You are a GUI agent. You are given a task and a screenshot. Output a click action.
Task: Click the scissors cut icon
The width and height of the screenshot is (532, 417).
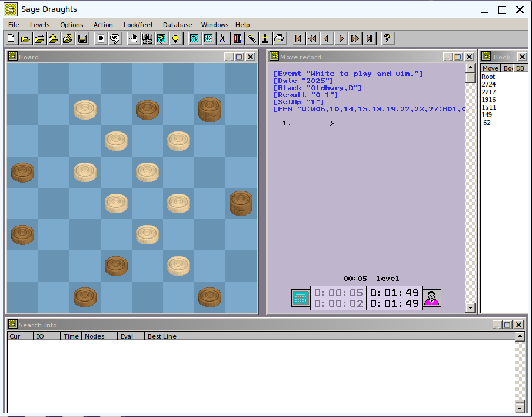click(223, 39)
